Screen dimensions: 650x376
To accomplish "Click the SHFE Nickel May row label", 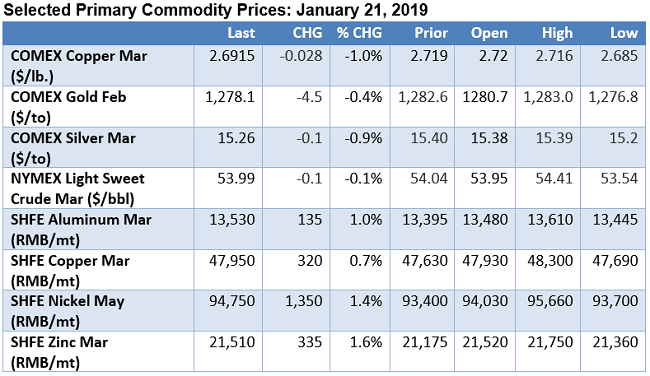I will coord(67,311).
